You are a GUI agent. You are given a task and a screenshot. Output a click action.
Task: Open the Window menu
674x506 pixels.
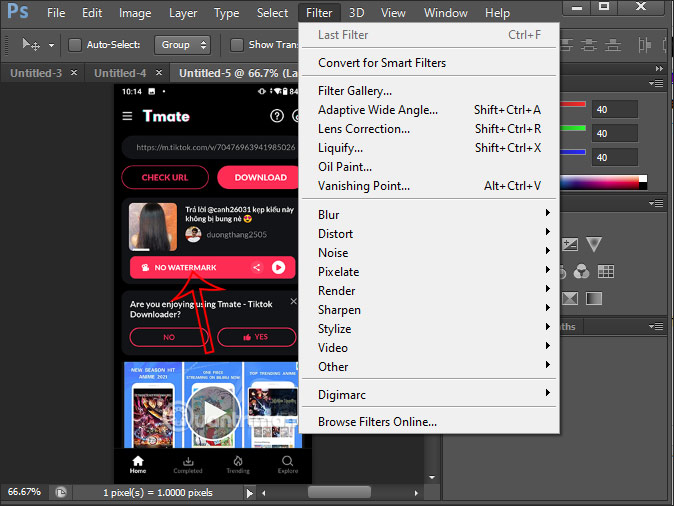tap(446, 13)
